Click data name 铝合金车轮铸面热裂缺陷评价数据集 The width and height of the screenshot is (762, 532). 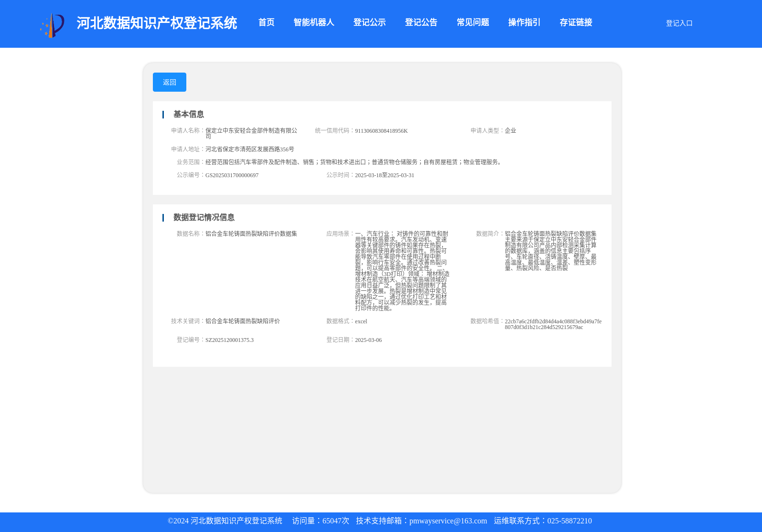(251, 234)
